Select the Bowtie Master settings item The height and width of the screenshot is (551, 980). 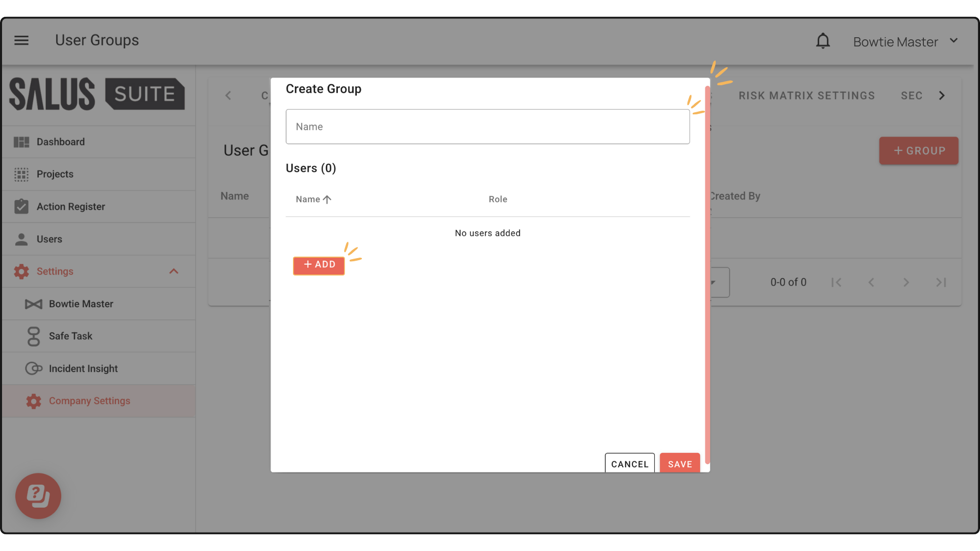click(x=81, y=304)
